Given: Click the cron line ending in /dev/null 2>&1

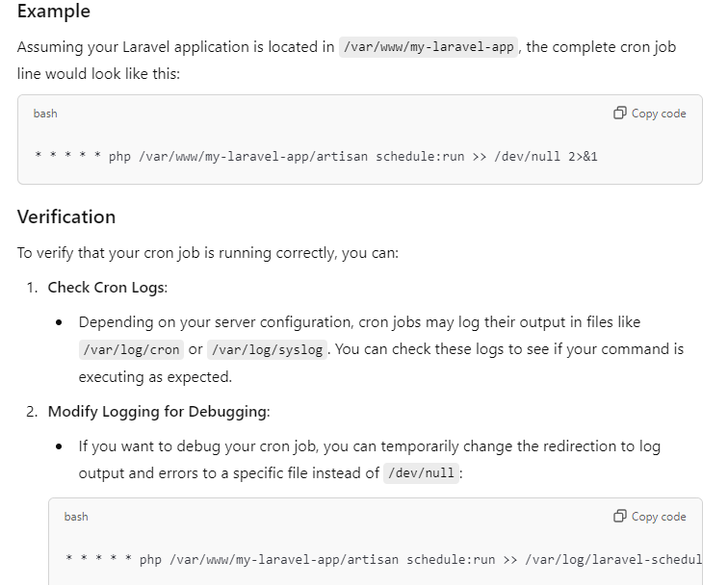Looking at the screenshot, I should click(x=316, y=156).
